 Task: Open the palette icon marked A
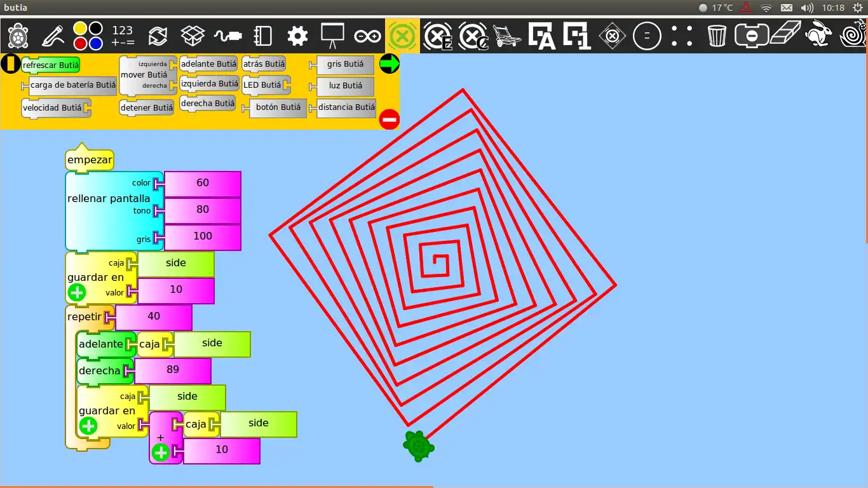[542, 36]
